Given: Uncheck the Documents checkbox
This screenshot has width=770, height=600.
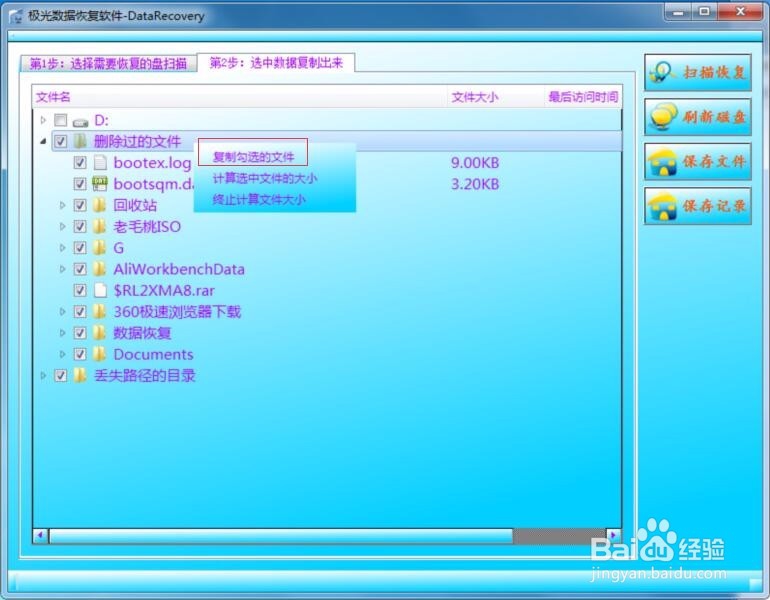Looking at the screenshot, I should (80, 354).
